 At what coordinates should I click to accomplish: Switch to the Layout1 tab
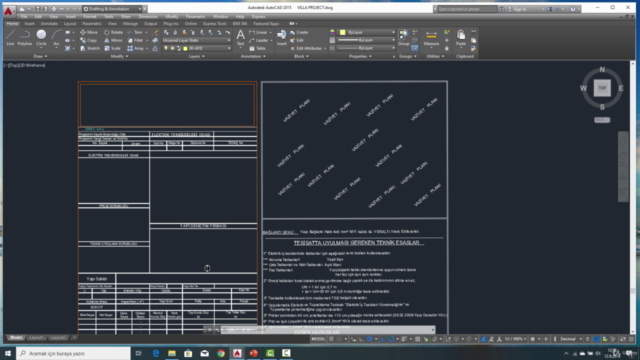coord(36,338)
